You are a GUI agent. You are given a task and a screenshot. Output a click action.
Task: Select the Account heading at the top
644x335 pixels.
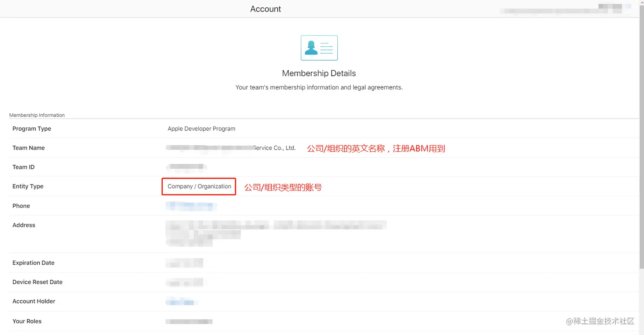[x=265, y=9]
